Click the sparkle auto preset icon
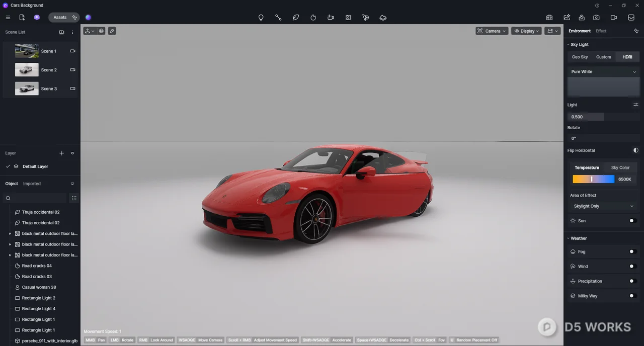Image resolution: width=644 pixels, height=346 pixels. (636, 31)
